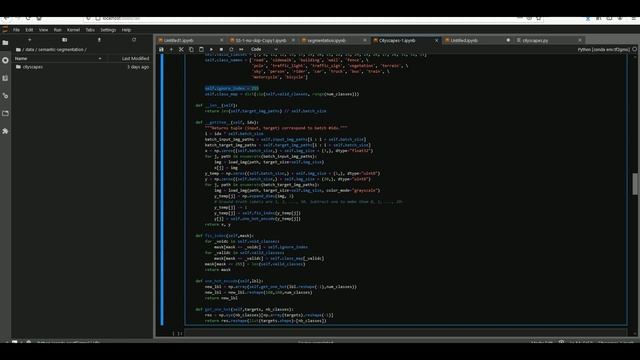Open the Tabs menu
640x360 pixels.
coord(90,30)
